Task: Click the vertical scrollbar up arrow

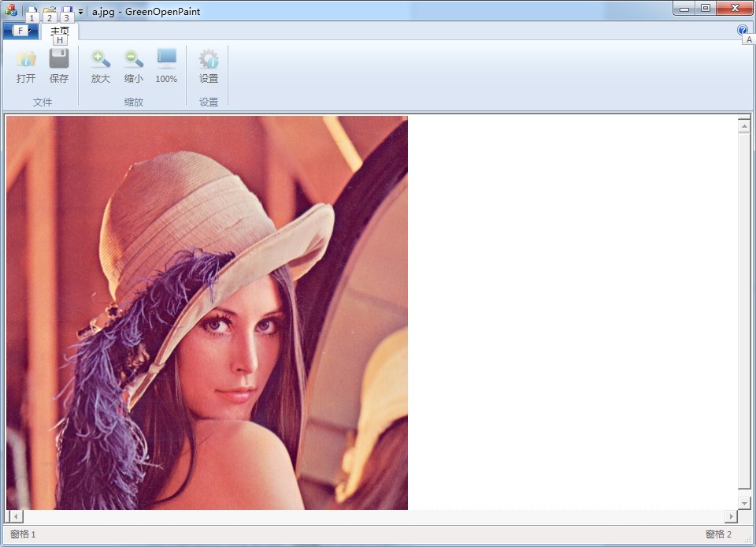Action: [x=744, y=125]
